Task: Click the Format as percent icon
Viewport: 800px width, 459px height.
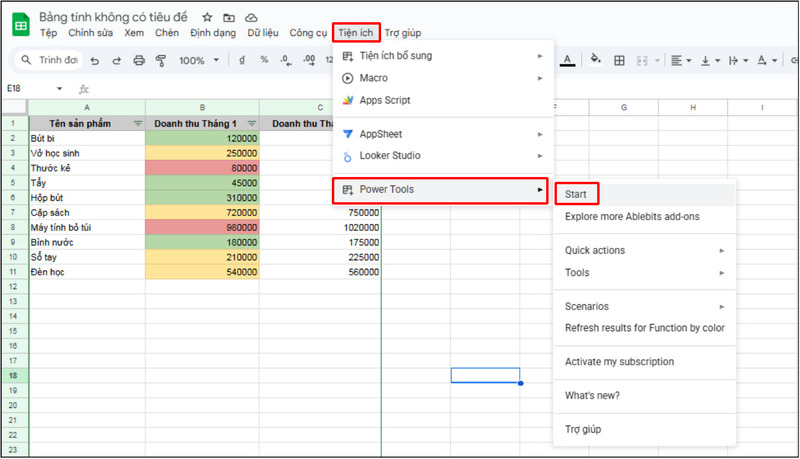Action: tap(264, 60)
